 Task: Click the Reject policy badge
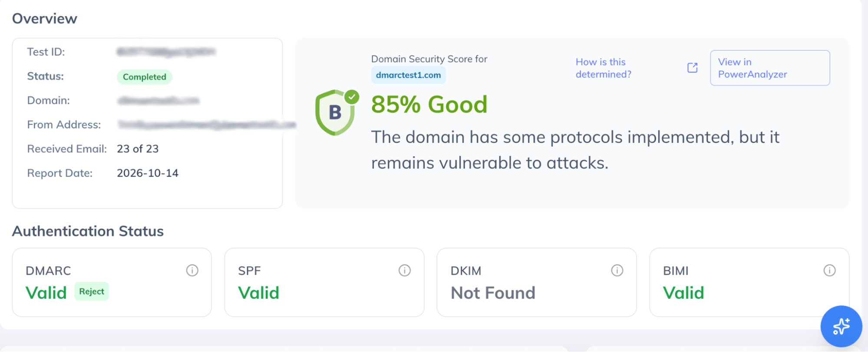(92, 291)
